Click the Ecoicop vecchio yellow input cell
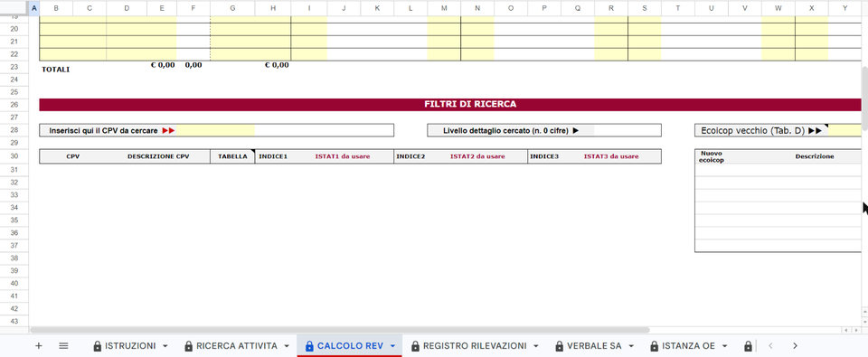The image size is (868, 357). [844, 131]
